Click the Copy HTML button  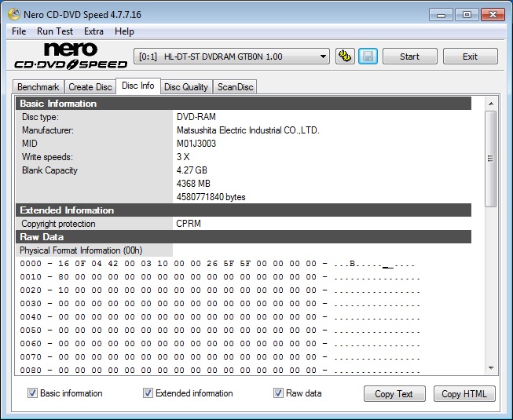pos(464,394)
